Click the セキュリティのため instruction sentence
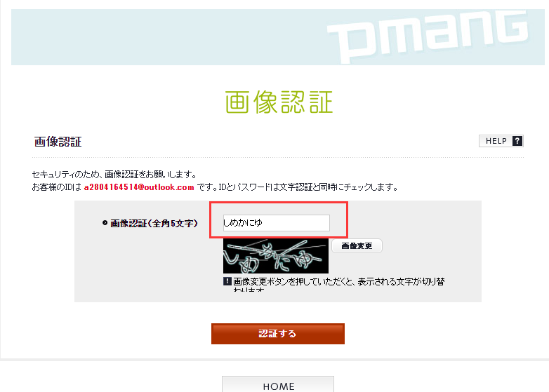This screenshot has width=549, height=392. (x=114, y=174)
